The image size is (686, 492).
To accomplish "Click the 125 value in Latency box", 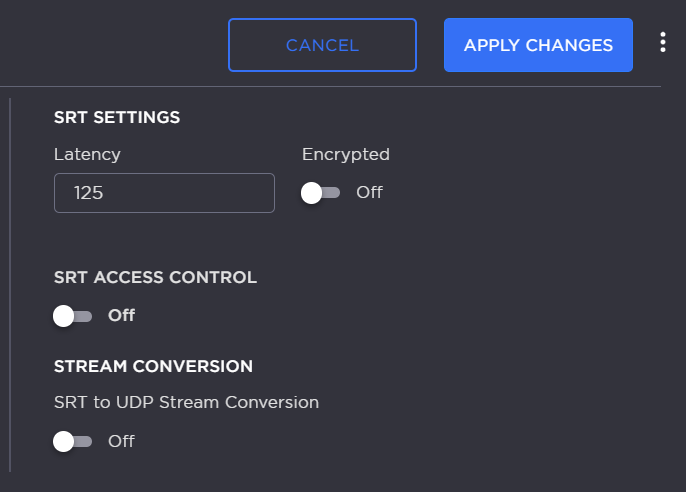I will click(88, 193).
